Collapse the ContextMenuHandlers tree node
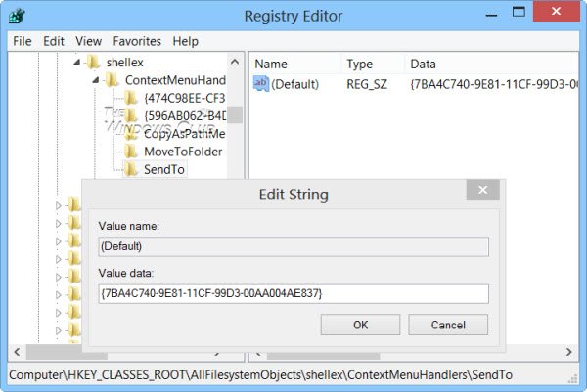 pos(96,79)
